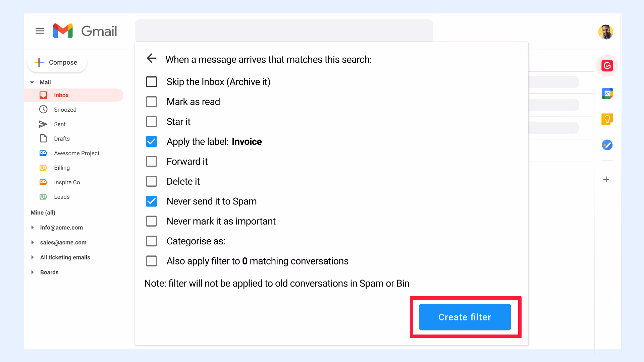This screenshot has height=362, width=644.
Task: Expand All ticketing emails section
Action: [x=33, y=257]
